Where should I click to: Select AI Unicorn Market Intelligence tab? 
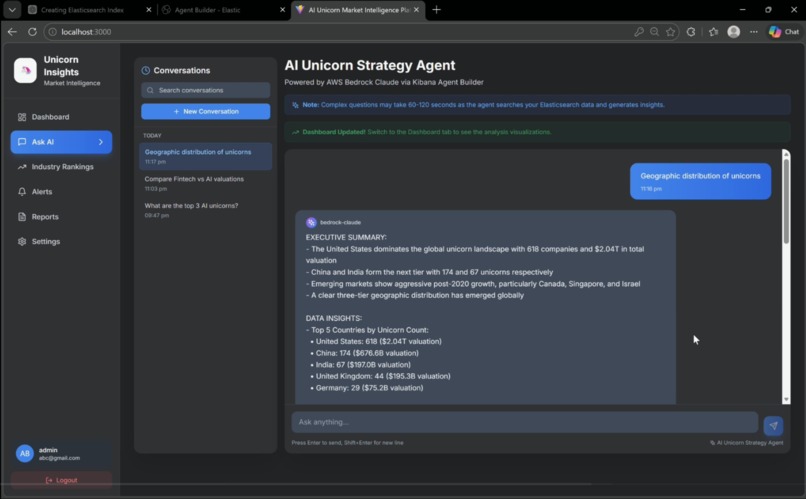point(358,10)
